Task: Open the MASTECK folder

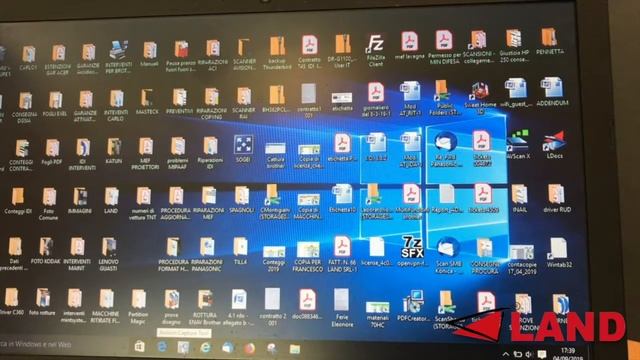Action: [x=147, y=98]
